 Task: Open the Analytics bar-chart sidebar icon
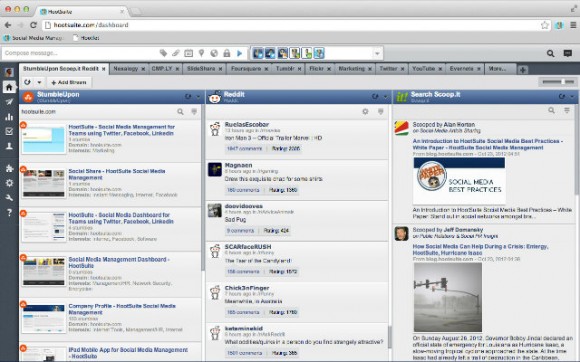pos(9,117)
